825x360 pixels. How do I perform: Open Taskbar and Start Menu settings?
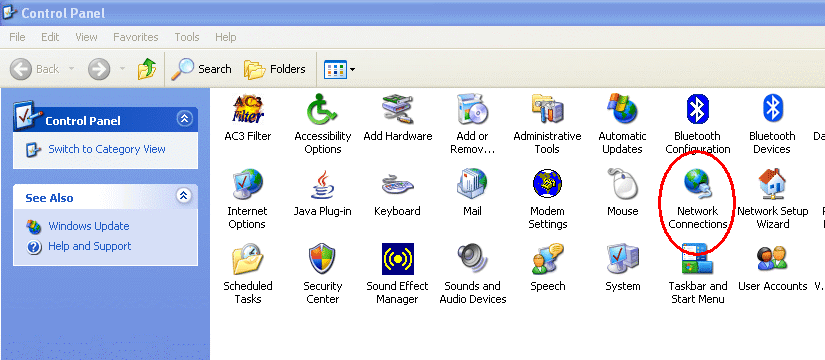[698, 274]
